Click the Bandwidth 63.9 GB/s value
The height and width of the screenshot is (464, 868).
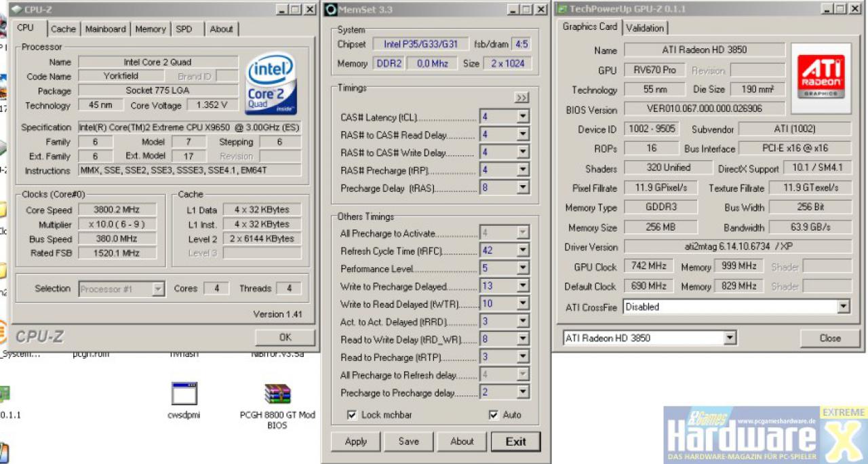(810, 227)
